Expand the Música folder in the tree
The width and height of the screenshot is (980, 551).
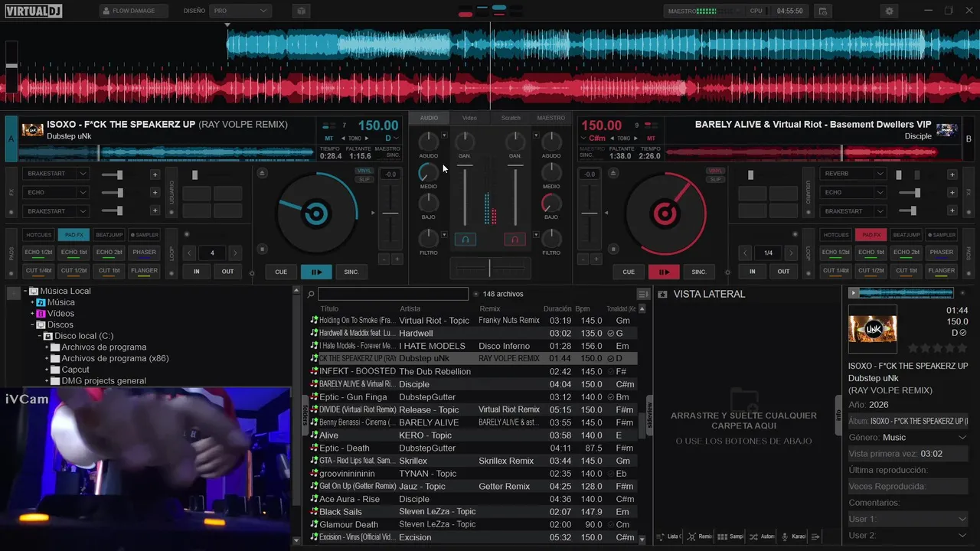[33, 302]
